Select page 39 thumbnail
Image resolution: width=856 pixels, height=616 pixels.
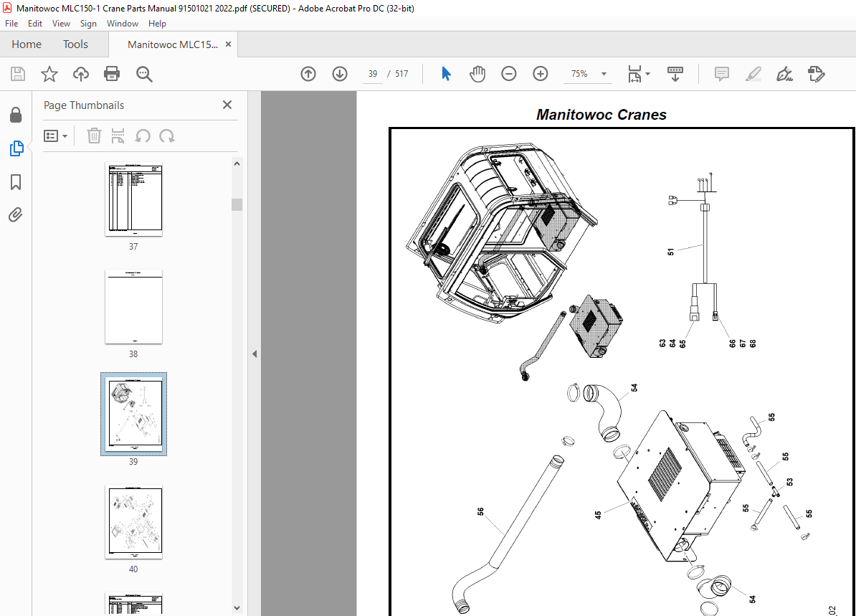click(134, 414)
